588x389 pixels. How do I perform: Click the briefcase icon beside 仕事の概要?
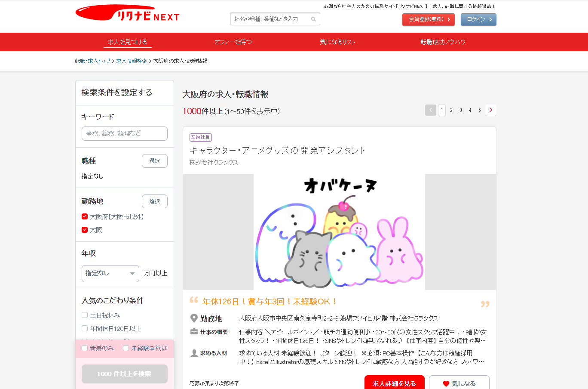click(x=194, y=332)
